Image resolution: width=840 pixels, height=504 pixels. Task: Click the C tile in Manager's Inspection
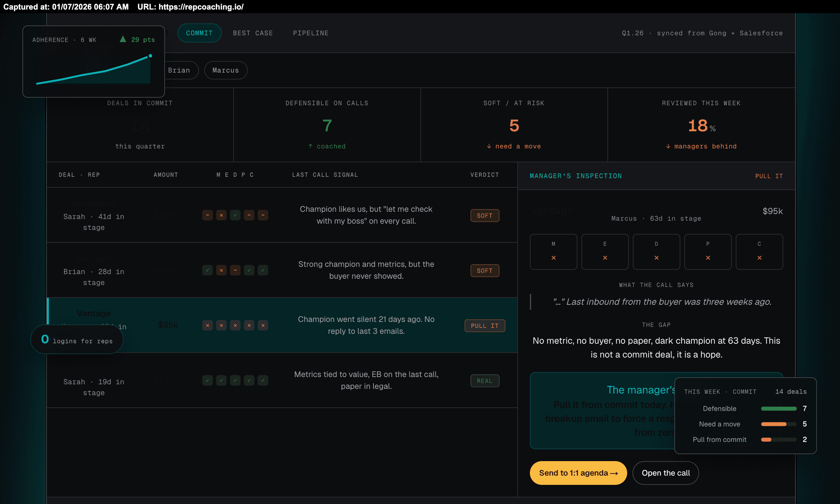759,252
